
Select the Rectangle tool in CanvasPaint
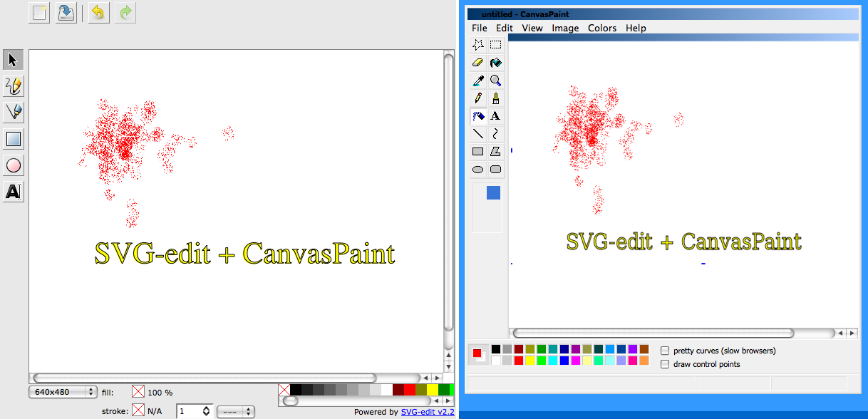pyautogui.click(x=478, y=151)
